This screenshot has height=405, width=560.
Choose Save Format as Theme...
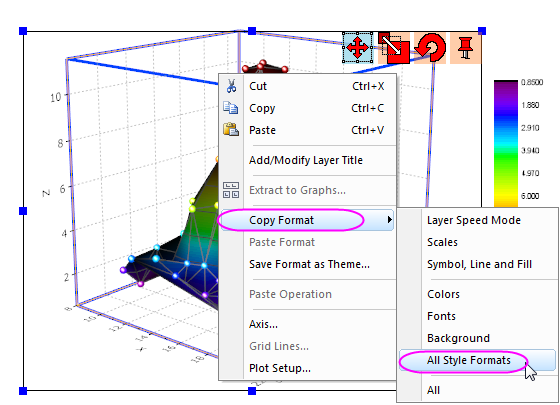click(308, 264)
